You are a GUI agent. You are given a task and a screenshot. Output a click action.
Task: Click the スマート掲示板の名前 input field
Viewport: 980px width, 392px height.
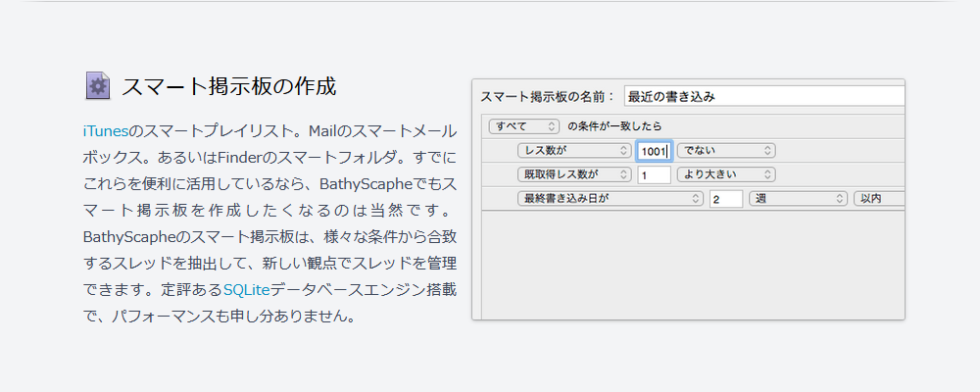coord(763,96)
